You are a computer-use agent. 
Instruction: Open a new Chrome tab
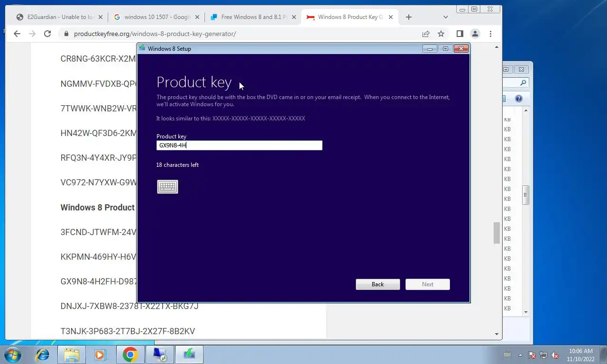click(x=409, y=17)
